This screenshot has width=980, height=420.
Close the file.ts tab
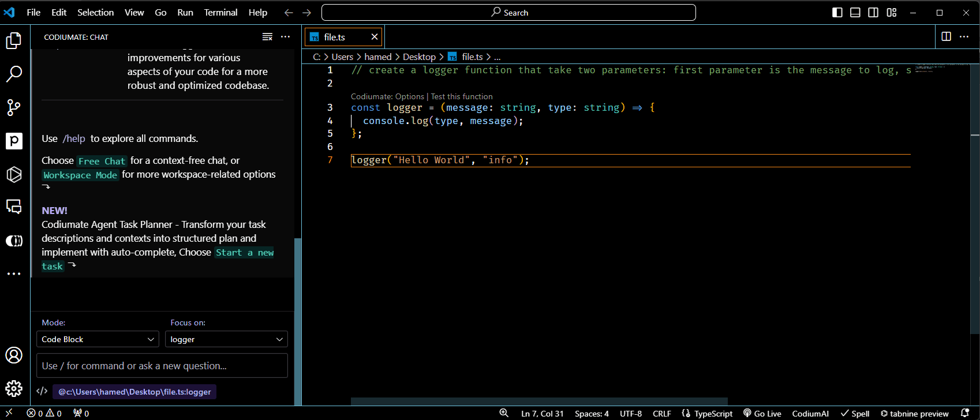point(375,37)
